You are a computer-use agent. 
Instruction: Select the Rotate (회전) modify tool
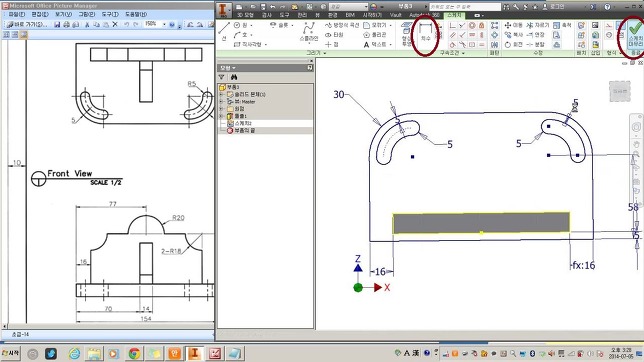(514, 44)
